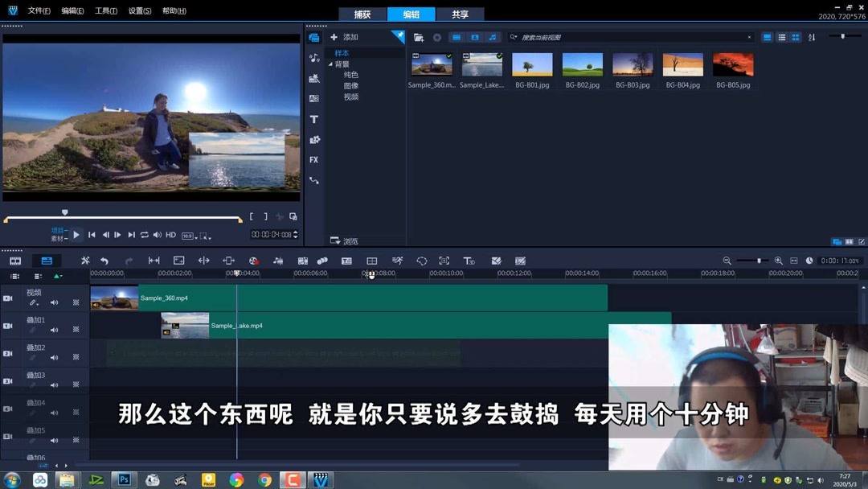Screen dimensions: 868x489
Task: Open the sort options dropdown in media library
Action: pyautogui.click(x=812, y=37)
